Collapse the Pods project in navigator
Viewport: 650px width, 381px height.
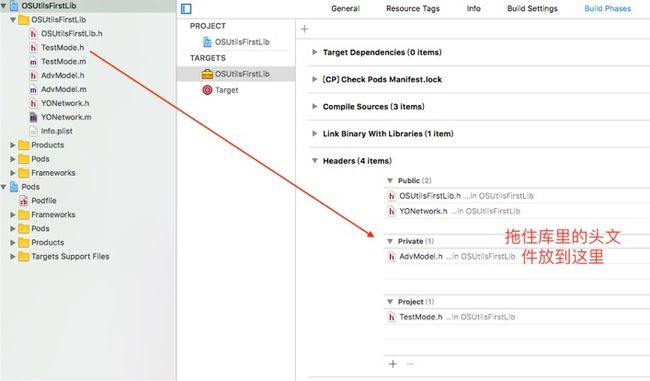pos(3,187)
